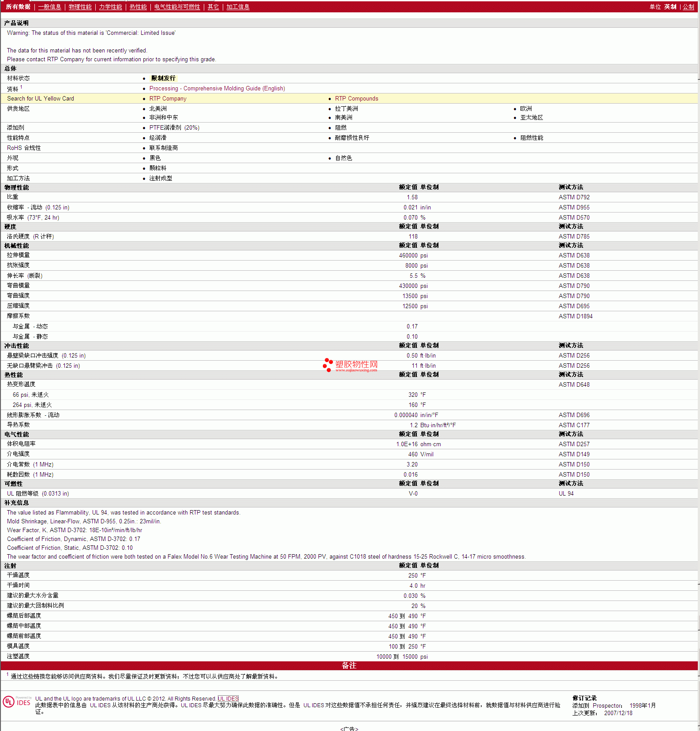700x731 pixels.
Task: Click the UL 94 test method
Action: [x=566, y=493]
